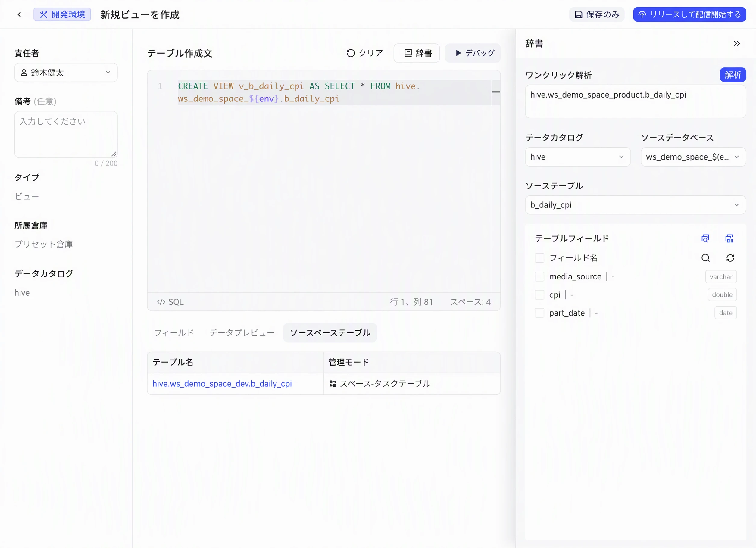This screenshot has height=548, width=756.
Task: Click the ビュー type value
Action: click(x=27, y=196)
